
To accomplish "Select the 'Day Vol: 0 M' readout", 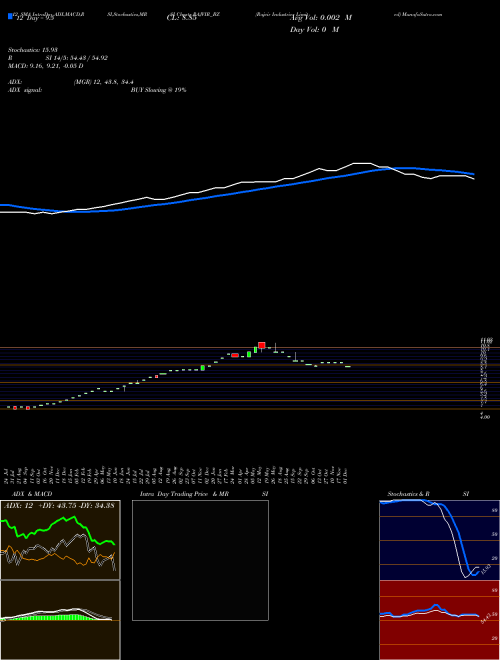I will (314, 30).
